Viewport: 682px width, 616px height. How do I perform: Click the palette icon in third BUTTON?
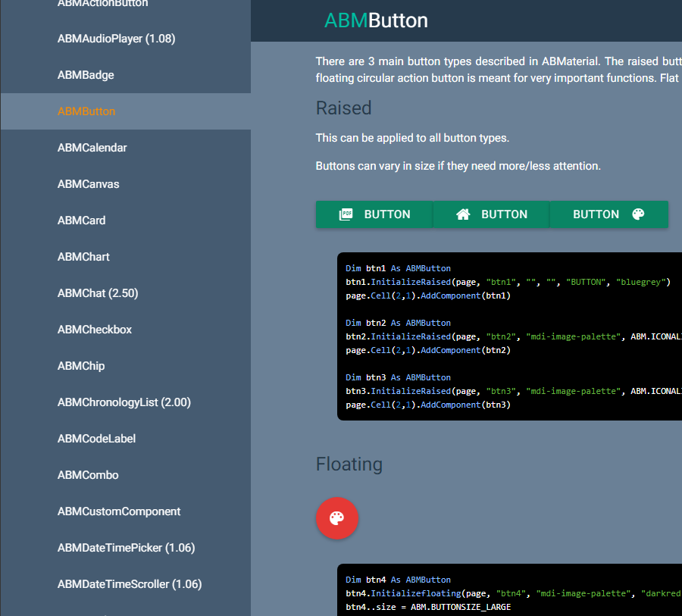pyautogui.click(x=638, y=214)
